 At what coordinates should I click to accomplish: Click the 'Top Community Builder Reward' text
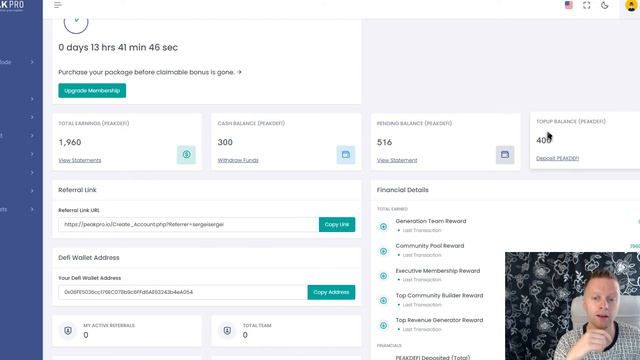pos(439,296)
